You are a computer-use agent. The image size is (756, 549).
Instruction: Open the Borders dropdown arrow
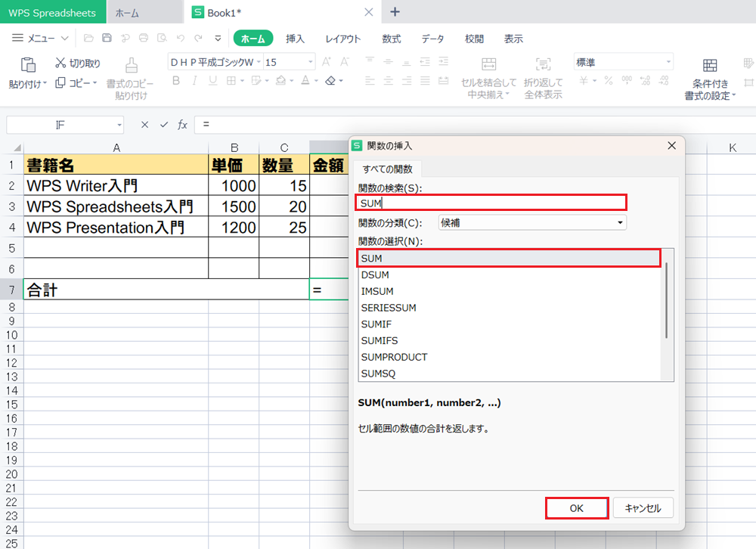pyautogui.click(x=242, y=81)
